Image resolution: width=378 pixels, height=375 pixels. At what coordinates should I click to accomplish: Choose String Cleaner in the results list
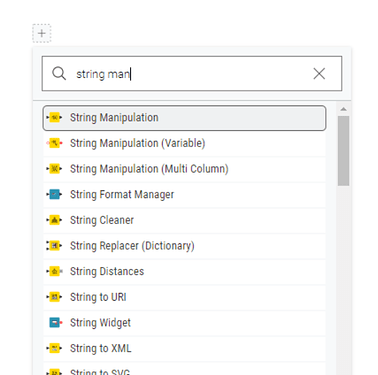(184, 220)
